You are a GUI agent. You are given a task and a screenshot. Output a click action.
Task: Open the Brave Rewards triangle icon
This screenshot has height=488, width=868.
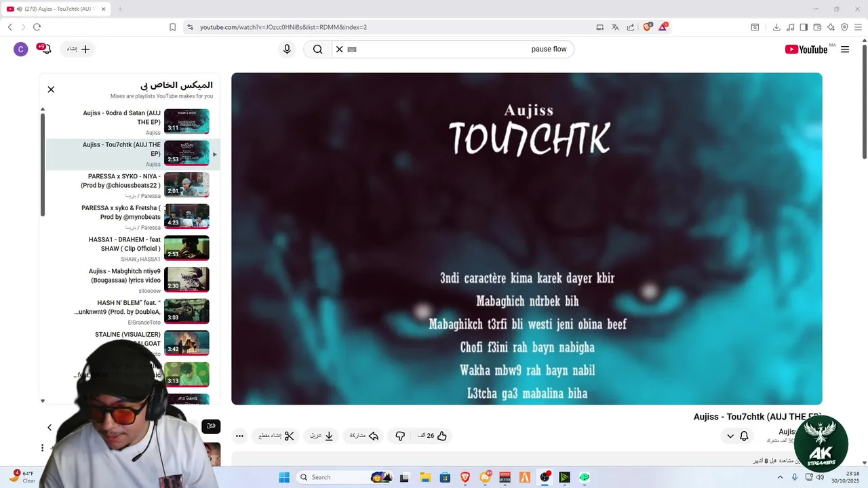tap(663, 27)
